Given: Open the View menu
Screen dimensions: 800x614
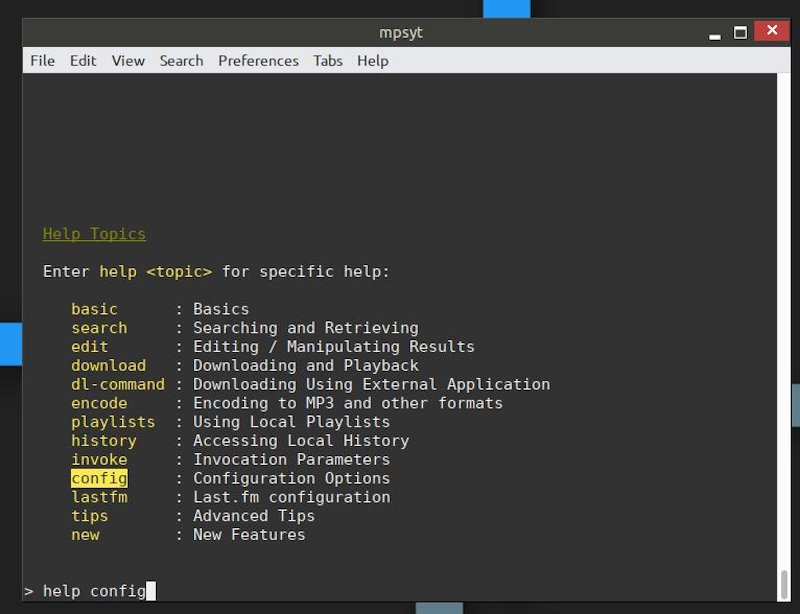Looking at the screenshot, I should 128,61.
